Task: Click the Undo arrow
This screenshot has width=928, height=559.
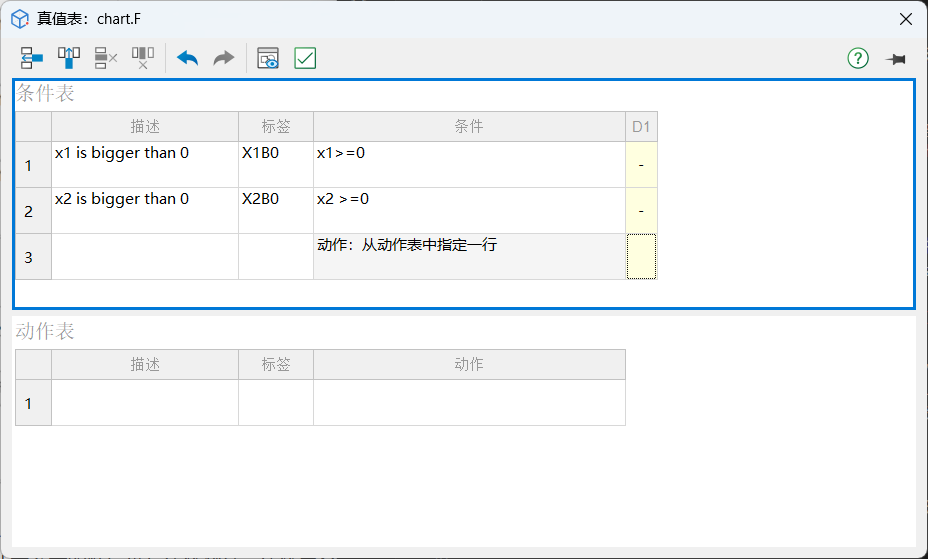Action: (187, 58)
